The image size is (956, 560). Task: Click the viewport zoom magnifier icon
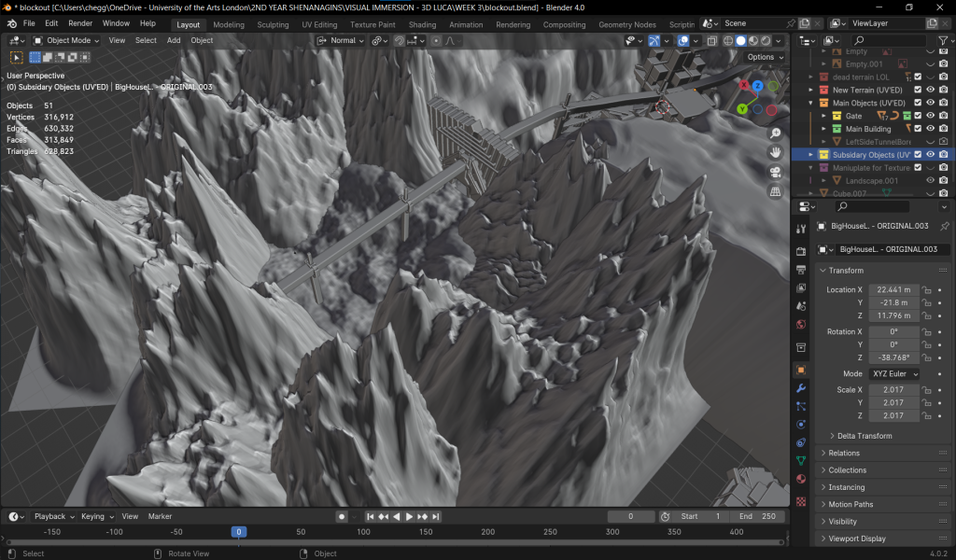[x=775, y=133]
